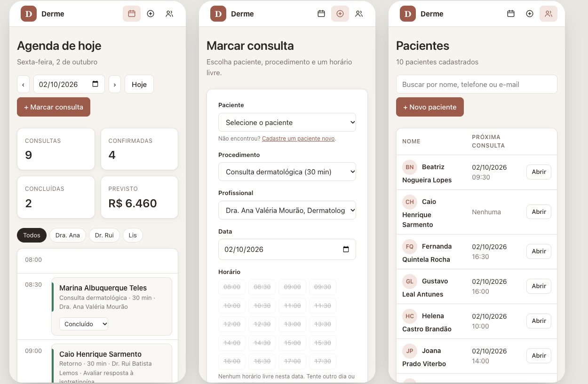
Task: Click BN avatar for Beatriz Nogueira Lopes
Action: point(410,167)
